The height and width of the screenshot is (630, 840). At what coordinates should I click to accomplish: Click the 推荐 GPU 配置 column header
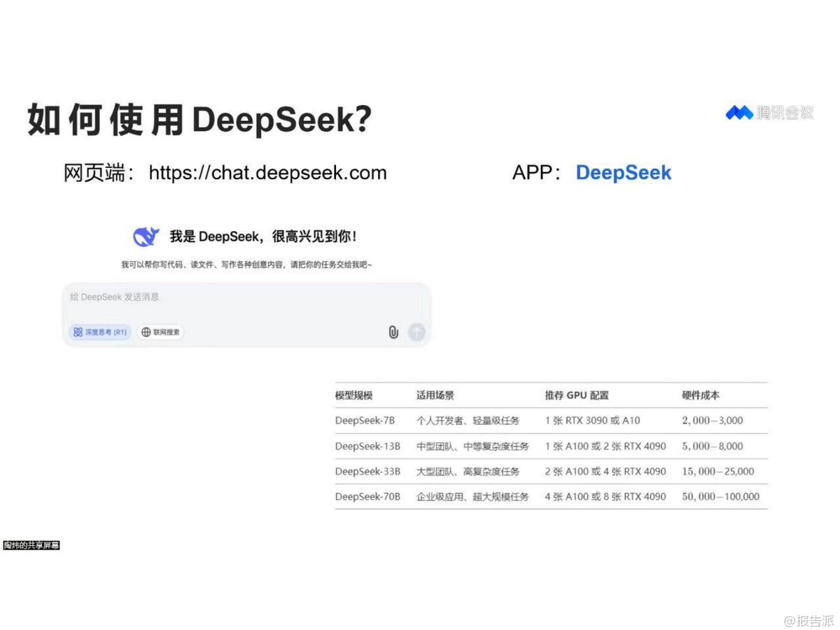577,395
